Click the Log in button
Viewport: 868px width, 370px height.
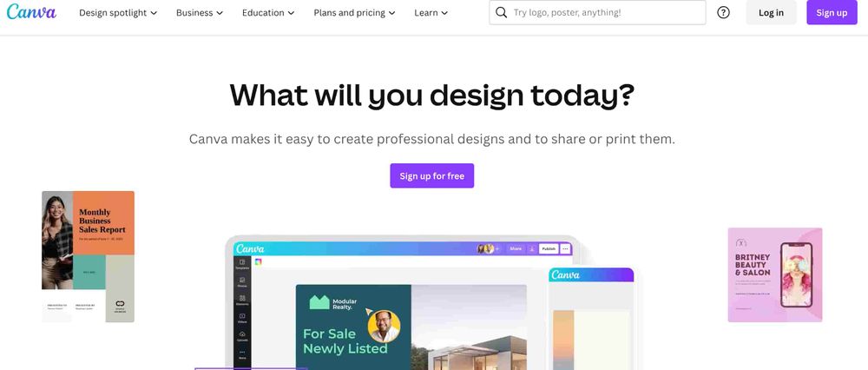[771, 12]
